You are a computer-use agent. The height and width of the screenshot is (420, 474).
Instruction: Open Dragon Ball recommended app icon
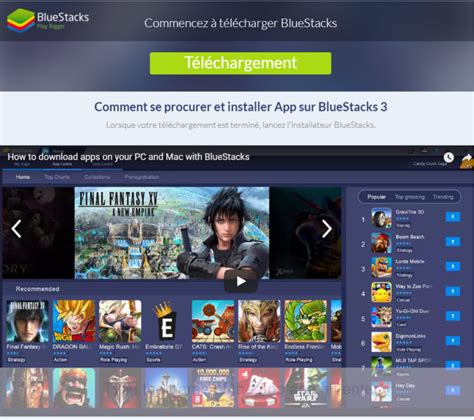(74, 321)
